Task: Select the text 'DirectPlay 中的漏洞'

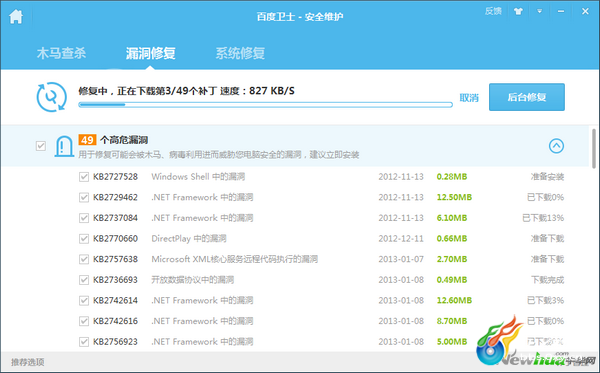Action: [x=189, y=239]
